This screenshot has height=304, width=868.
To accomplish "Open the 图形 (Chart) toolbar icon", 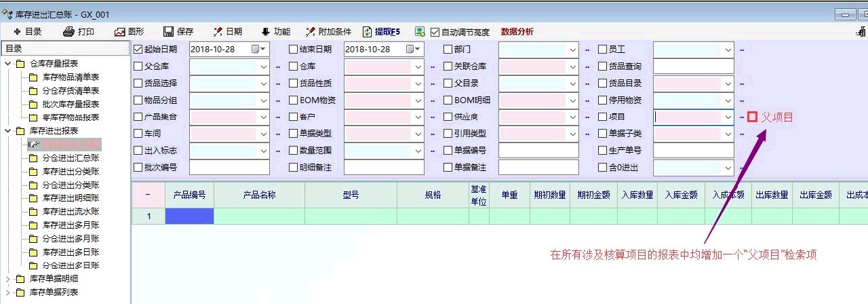I will (120, 32).
